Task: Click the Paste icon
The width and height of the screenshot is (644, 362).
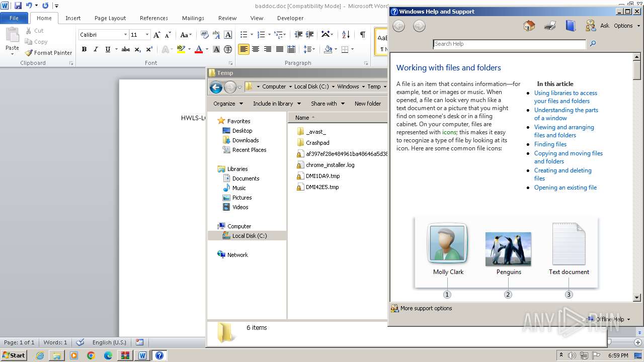Action: 12,35
